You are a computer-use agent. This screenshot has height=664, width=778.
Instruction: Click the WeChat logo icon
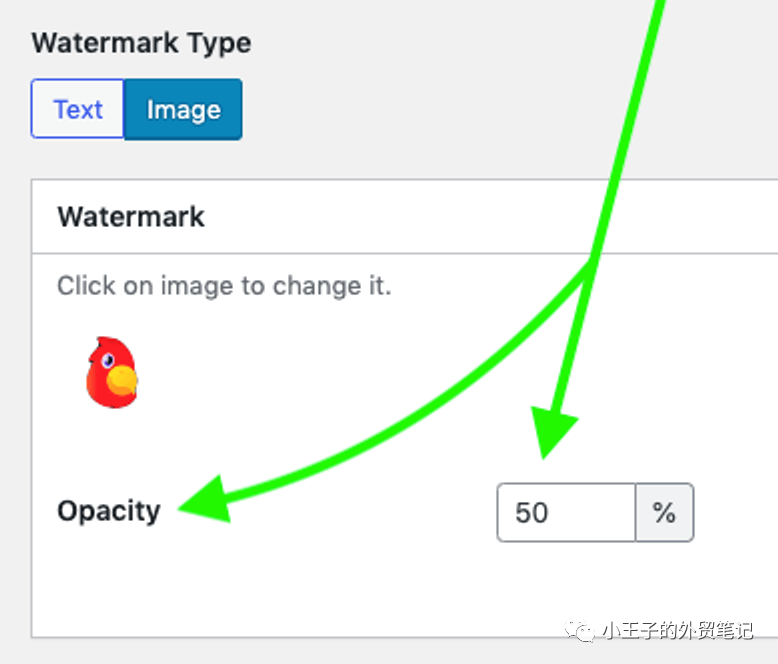[580, 631]
